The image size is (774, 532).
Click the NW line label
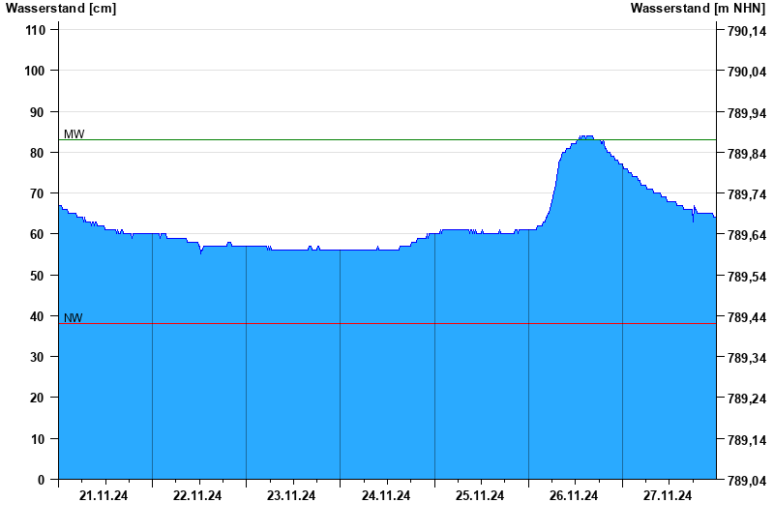[74, 318]
